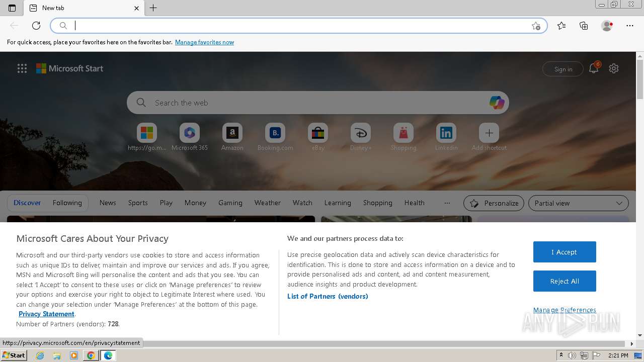Click the browser address bar
This screenshot has width=644, height=362.
[299, 26]
